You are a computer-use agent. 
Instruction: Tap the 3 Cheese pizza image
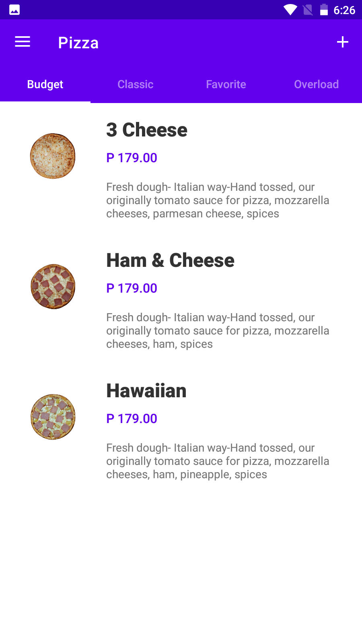[x=53, y=156]
